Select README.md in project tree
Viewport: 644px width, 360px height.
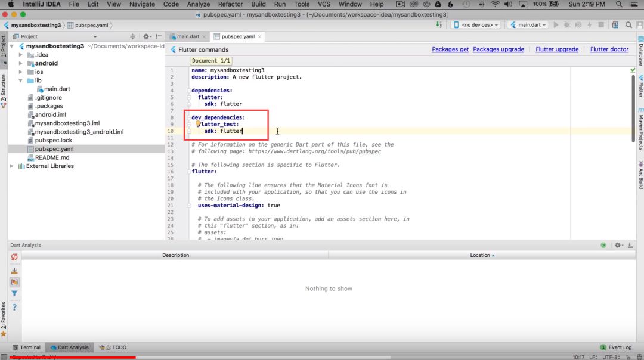click(x=52, y=157)
